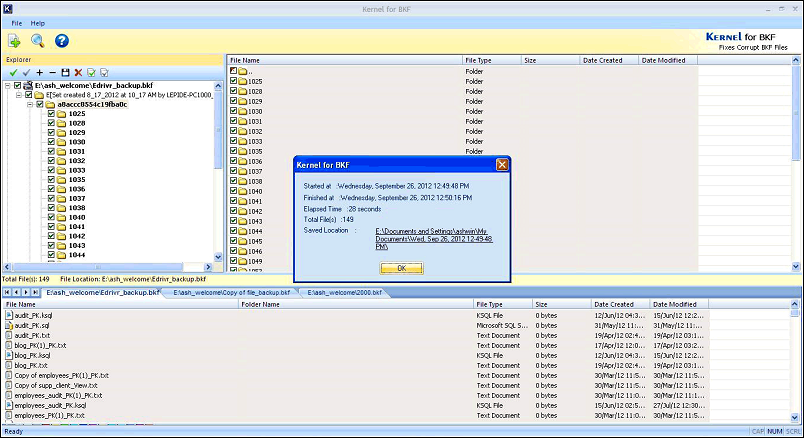This screenshot has height=438, width=804.
Task: Select folder 1036 in Explorer tree
Action: tap(77, 189)
